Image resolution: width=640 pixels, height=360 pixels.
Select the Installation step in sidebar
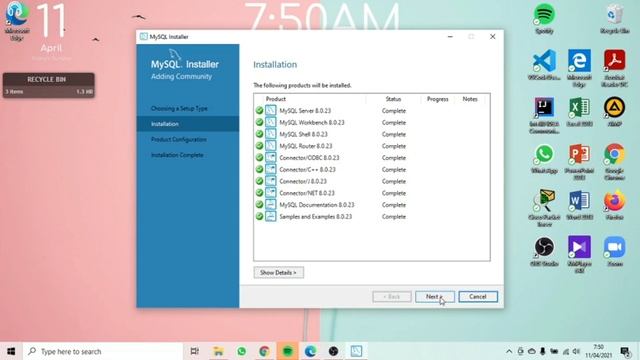(x=188, y=124)
